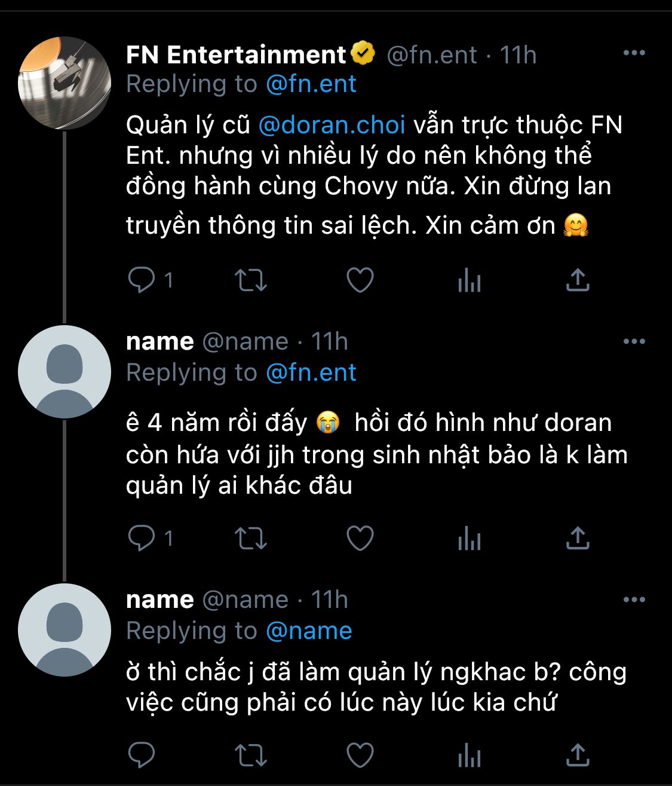
Task: Reply to the FN Entertainment tweet
Action: (x=142, y=280)
